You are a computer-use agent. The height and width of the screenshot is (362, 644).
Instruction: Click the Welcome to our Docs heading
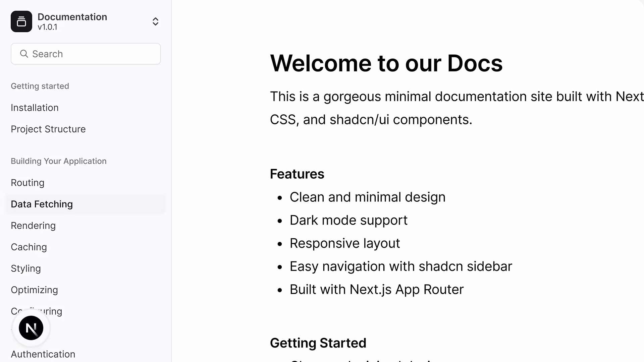tap(386, 63)
